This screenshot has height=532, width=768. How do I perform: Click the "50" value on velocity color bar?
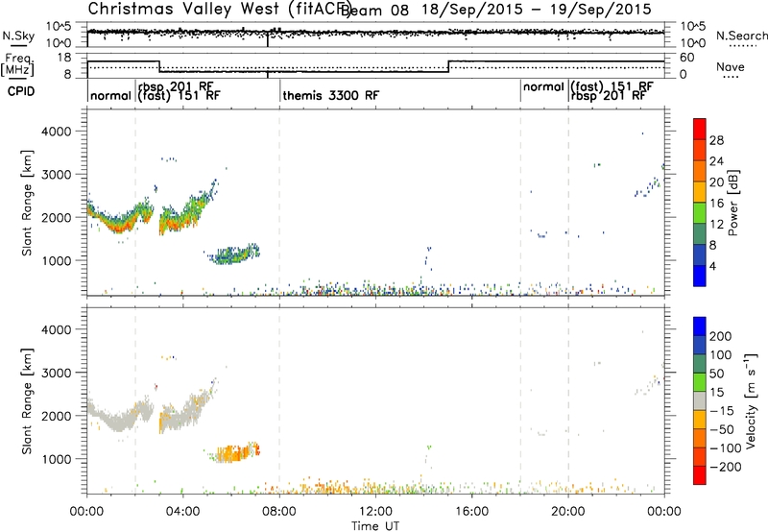[716, 374]
